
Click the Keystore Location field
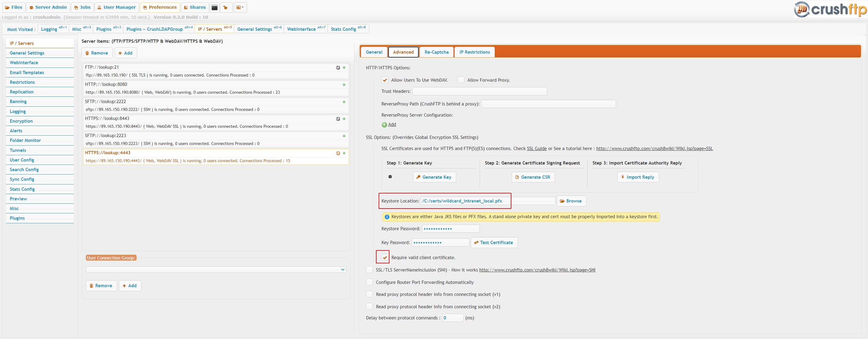tap(488, 201)
